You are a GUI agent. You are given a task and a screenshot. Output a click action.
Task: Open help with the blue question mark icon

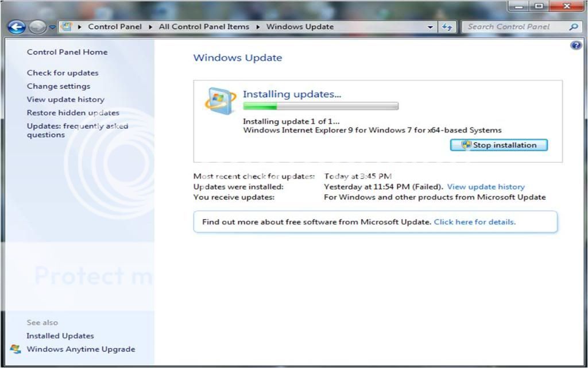576,45
